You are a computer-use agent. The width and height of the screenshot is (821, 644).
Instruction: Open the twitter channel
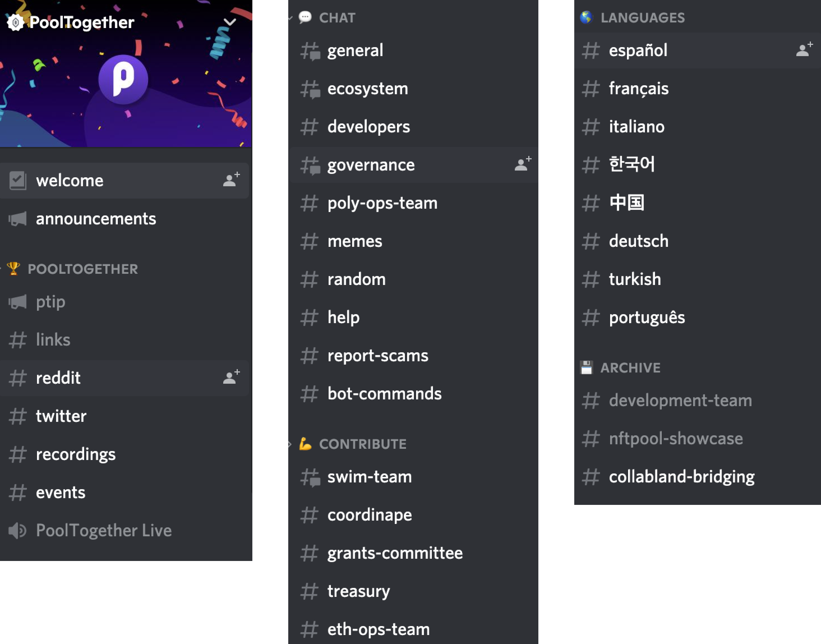tap(124, 416)
